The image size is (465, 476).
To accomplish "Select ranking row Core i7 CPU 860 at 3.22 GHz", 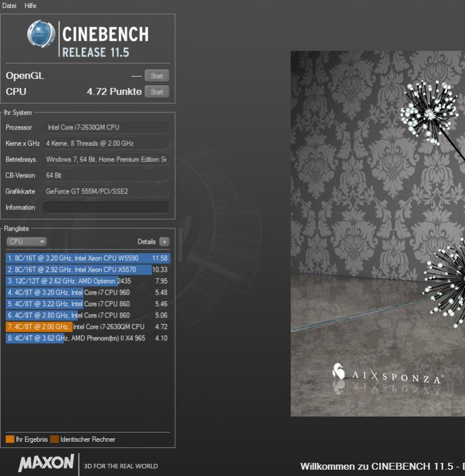I will click(88, 304).
